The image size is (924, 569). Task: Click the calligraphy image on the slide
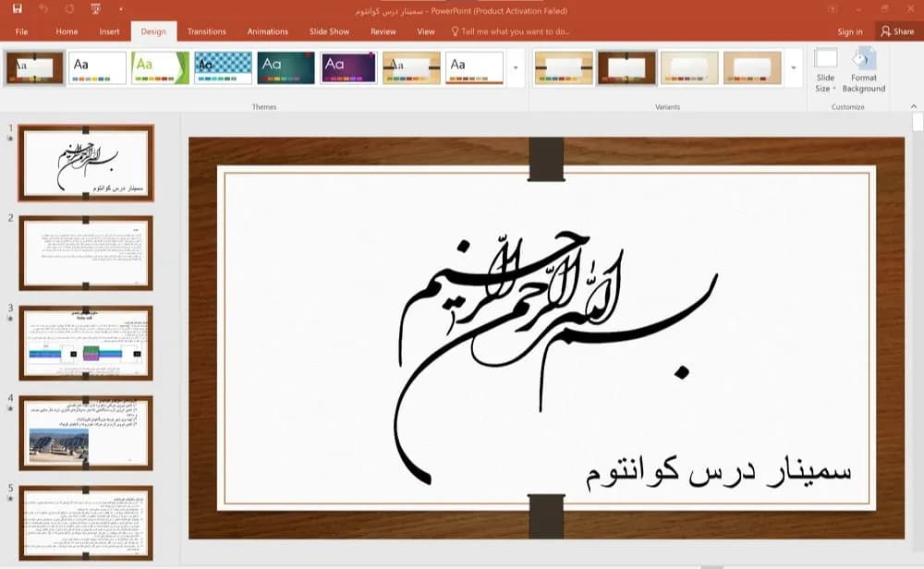pyautogui.click(x=555, y=357)
